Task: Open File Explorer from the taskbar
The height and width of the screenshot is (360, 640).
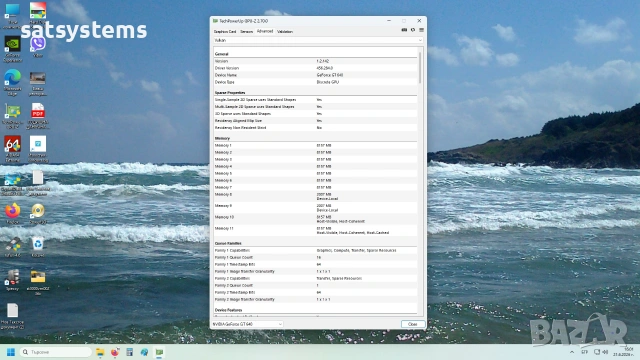Action: pos(100,352)
